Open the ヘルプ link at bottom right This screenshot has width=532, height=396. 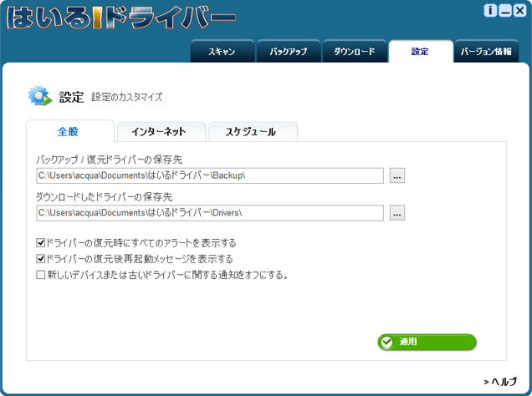tap(500, 381)
